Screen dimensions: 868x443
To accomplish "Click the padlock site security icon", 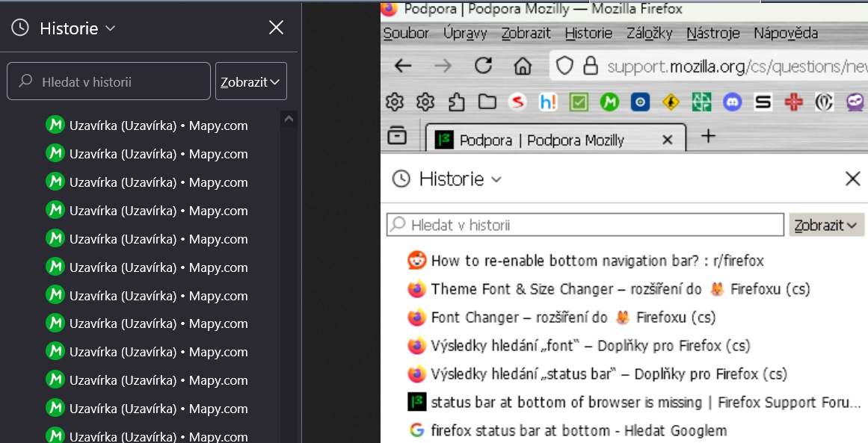I will pyautogui.click(x=591, y=66).
